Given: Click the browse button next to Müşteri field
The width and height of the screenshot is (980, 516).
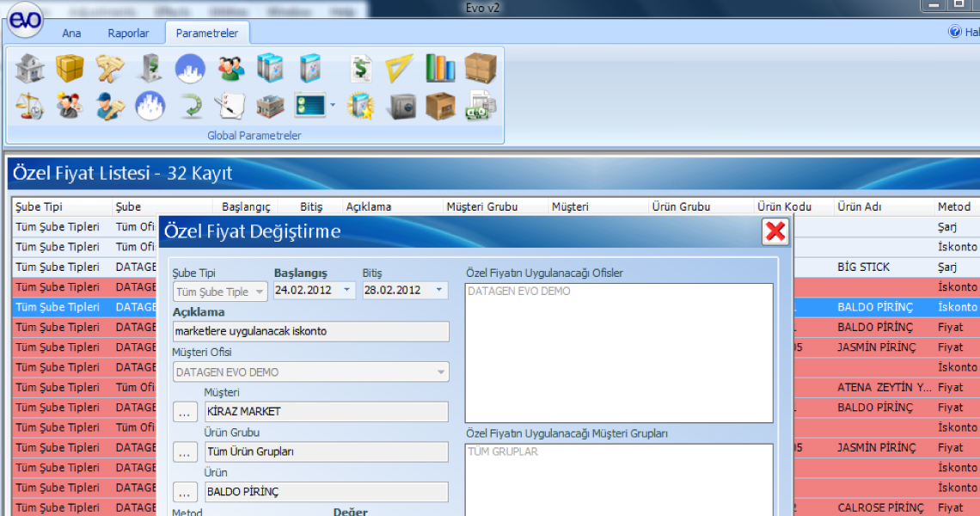Looking at the screenshot, I should pyautogui.click(x=185, y=412).
